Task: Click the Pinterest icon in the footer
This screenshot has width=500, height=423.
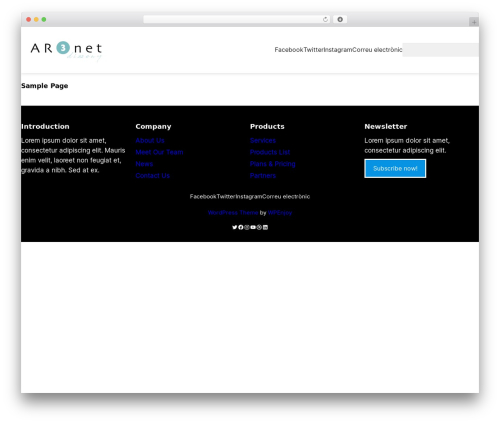Action: pos(259,227)
